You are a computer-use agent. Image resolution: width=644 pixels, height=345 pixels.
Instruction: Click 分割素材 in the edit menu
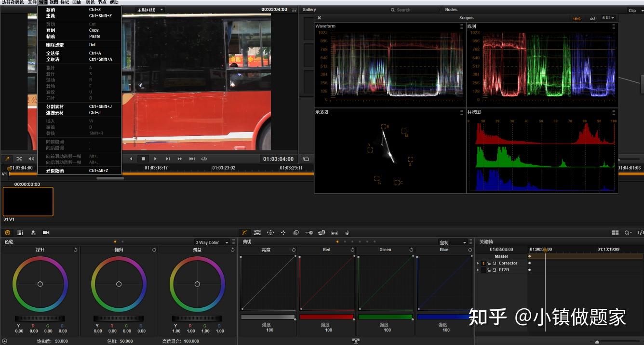(54, 106)
